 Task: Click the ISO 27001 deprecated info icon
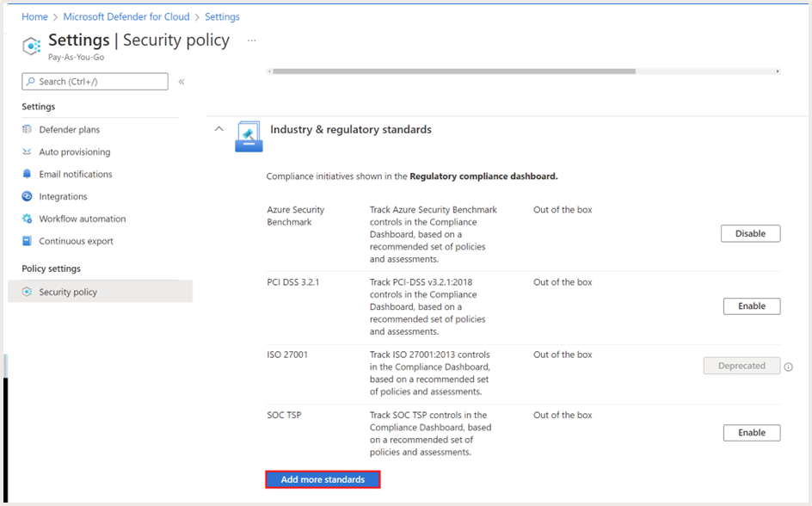pos(788,367)
